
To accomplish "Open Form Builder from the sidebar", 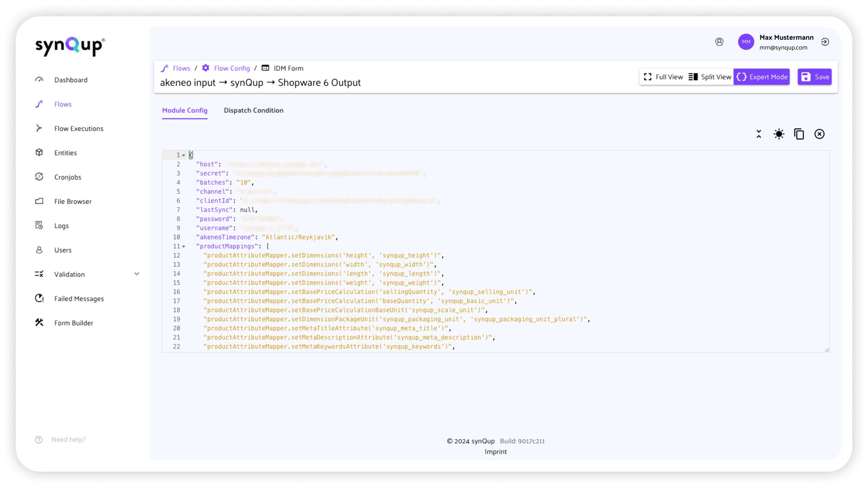I will pyautogui.click(x=74, y=323).
